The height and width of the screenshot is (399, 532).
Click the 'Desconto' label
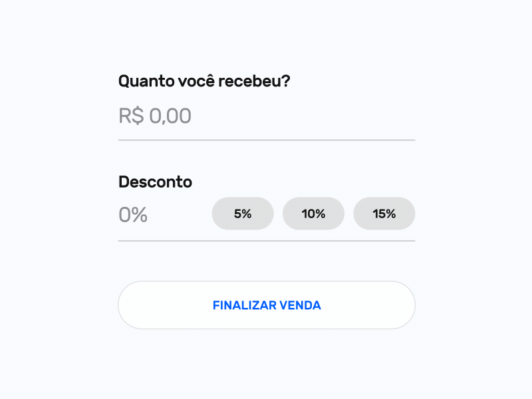tap(155, 182)
